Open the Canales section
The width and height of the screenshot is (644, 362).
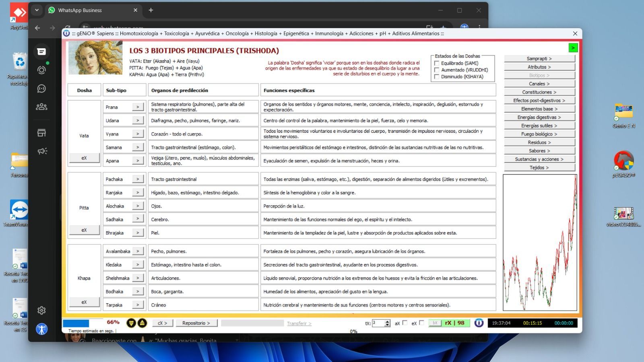point(539,84)
